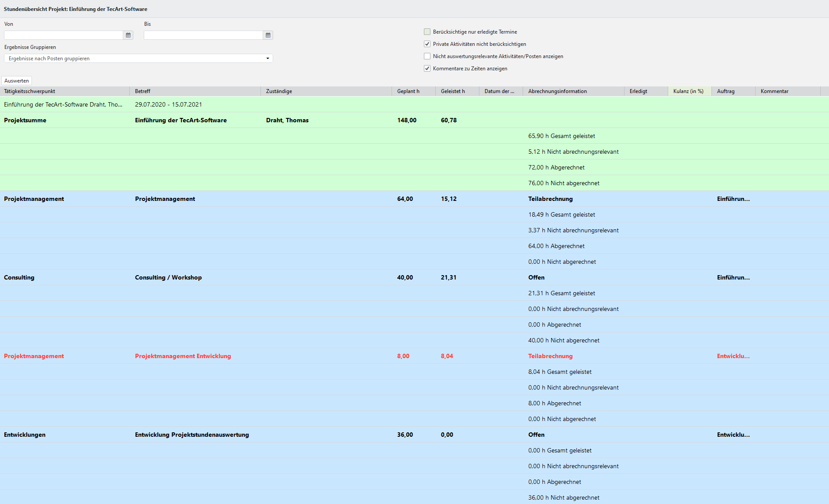Image resolution: width=829 pixels, height=504 pixels.
Task: Click the Kommentar column header
Action: pyautogui.click(x=788, y=91)
